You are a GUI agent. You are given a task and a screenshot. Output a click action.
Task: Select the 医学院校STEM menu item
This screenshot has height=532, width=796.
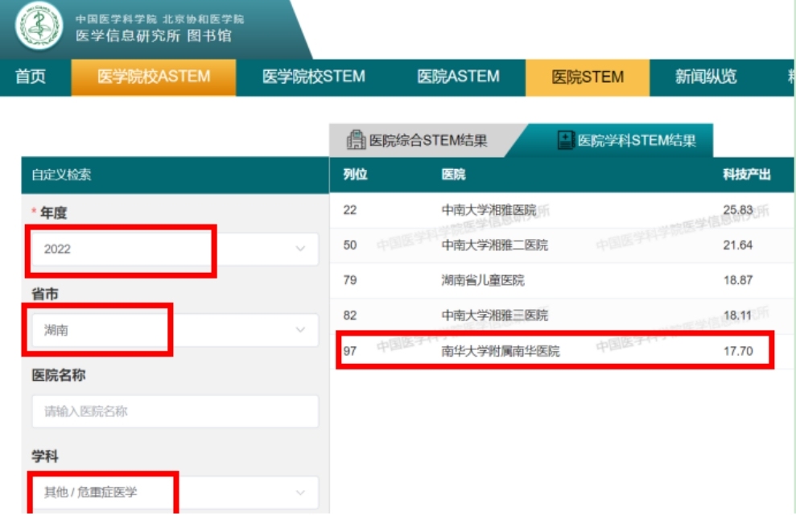(x=313, y=77)
